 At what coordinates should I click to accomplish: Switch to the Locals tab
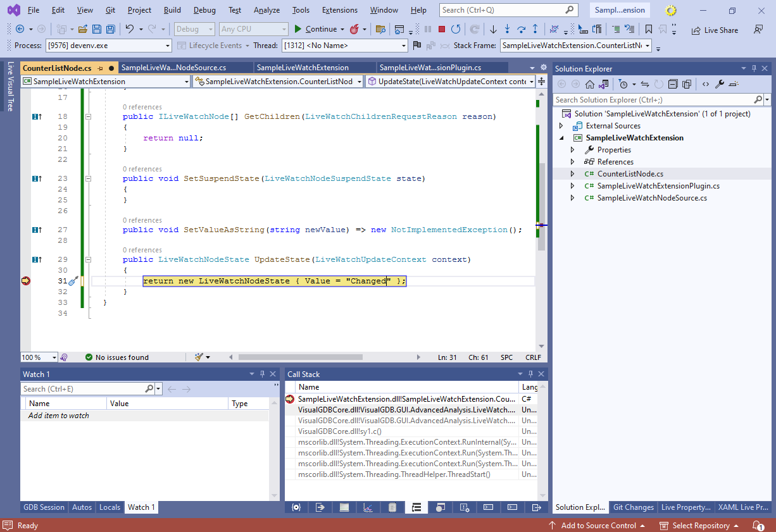tap(110, 507)
